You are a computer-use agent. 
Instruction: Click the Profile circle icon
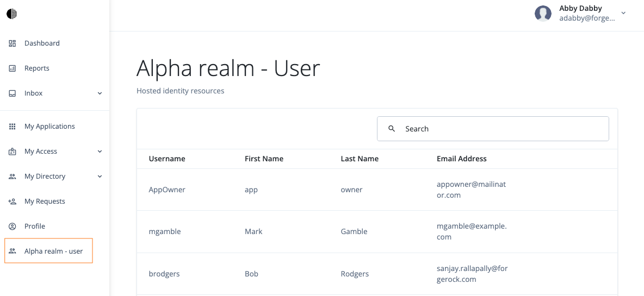click(13, 226)
